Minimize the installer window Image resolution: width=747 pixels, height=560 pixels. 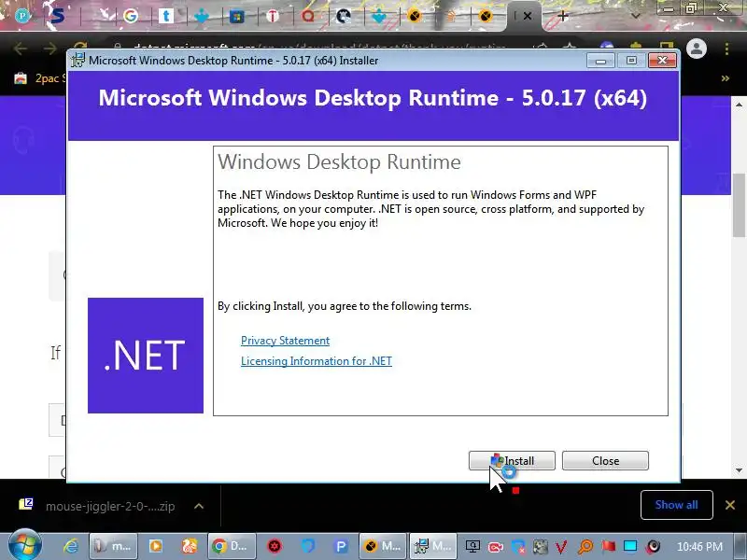[x=600, y=61]
